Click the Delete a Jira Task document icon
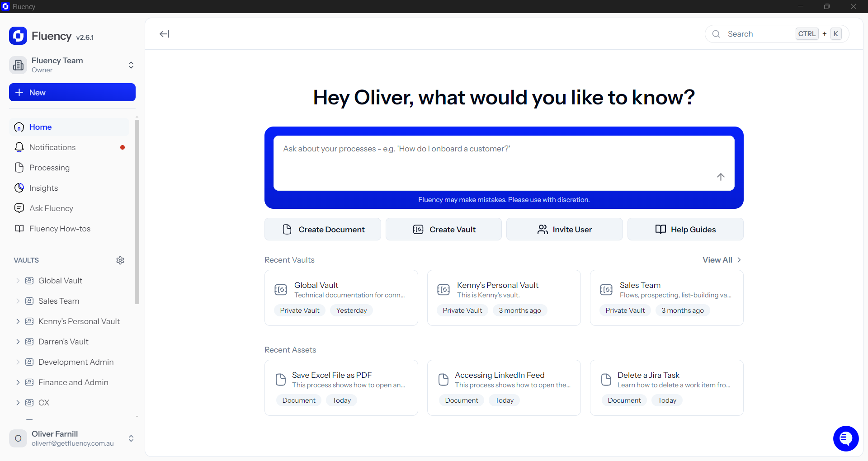 (606, 380)
